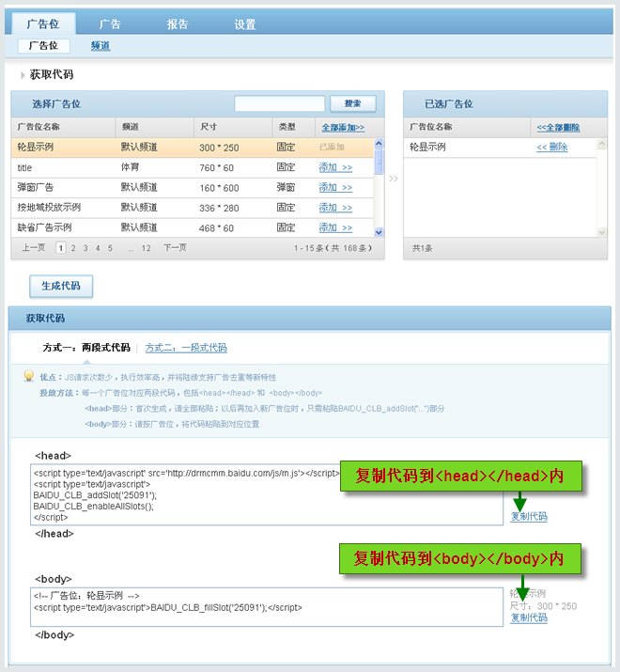Select the 轮显示例 row in ad list
This screenshot has width=620, height=672.
click(x=192, y=148)
